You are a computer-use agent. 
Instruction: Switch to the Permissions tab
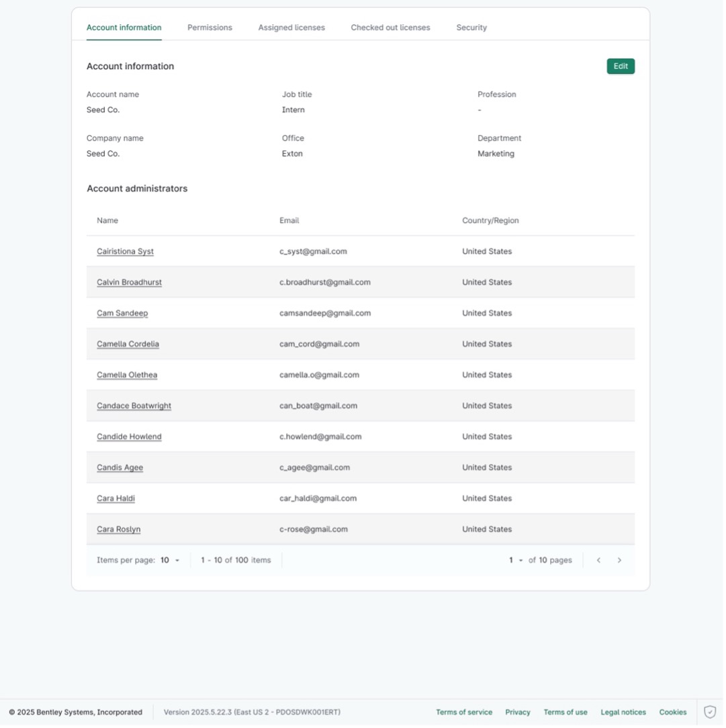[x=210, y=28]
